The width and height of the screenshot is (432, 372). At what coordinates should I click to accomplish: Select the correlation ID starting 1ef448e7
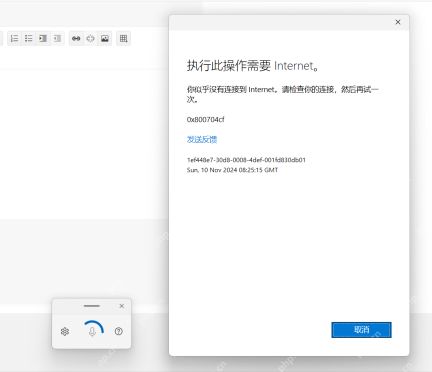[x=246, y=160]
